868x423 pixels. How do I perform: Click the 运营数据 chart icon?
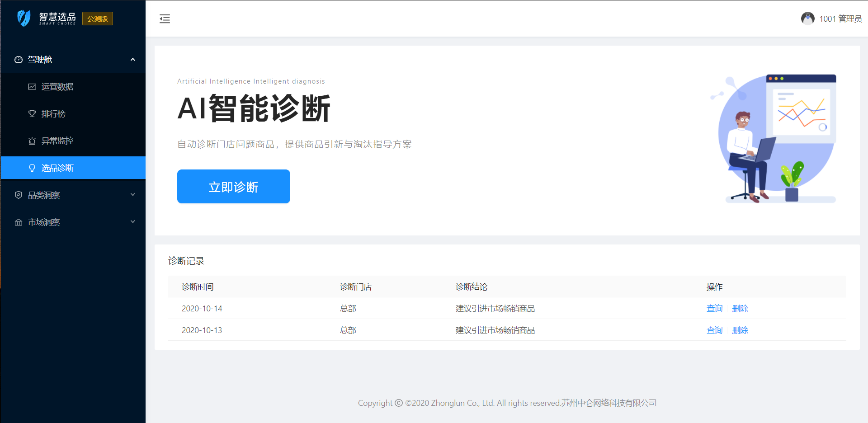[32, 87]
